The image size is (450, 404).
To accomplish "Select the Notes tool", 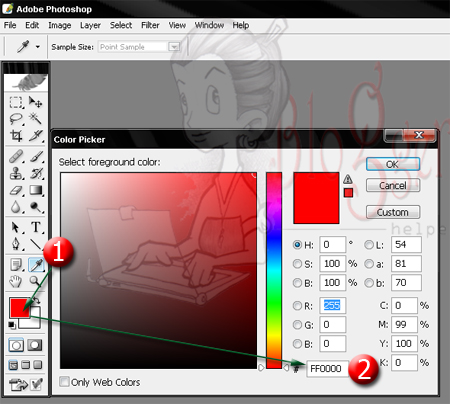I will pyautogui.click(x=16, y=265).
